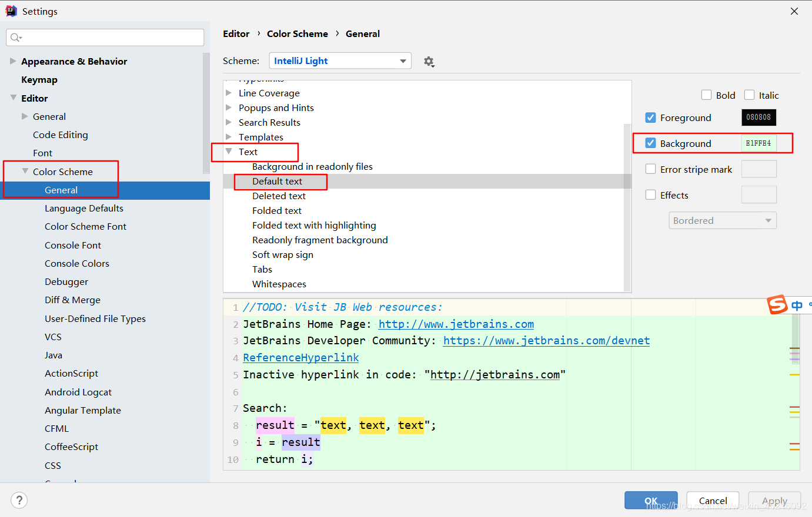Select Java color scheme page
The width and height of the screenshot is (812, 517).
click(54, 355)
